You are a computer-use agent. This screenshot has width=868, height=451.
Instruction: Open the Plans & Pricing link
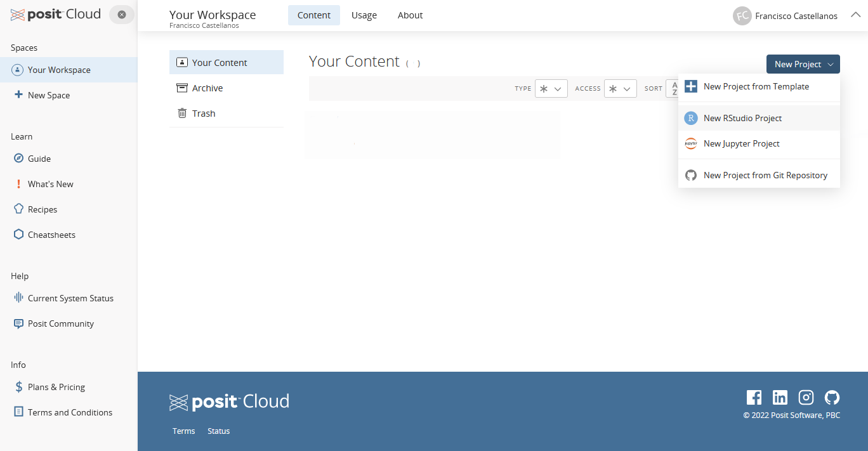(56, 387)
